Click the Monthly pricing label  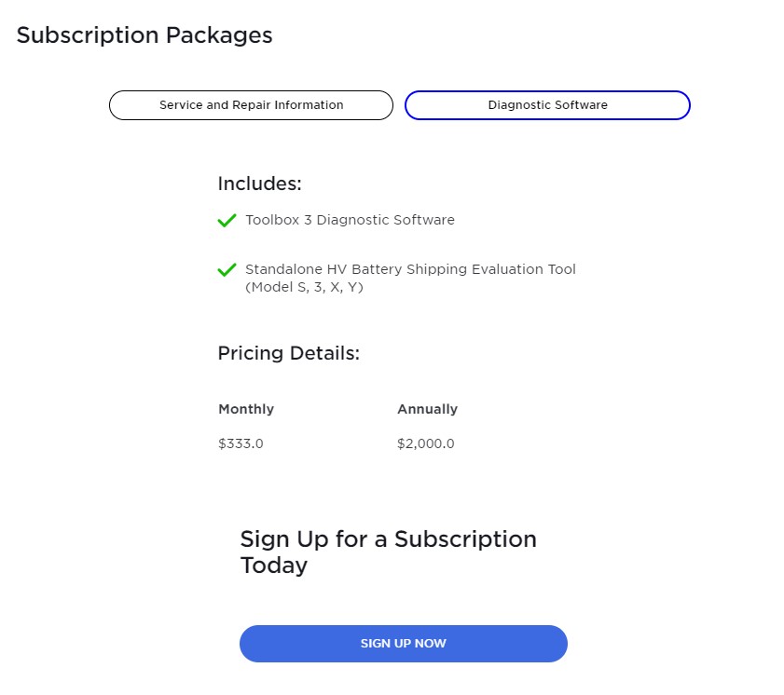click(246, 409)
